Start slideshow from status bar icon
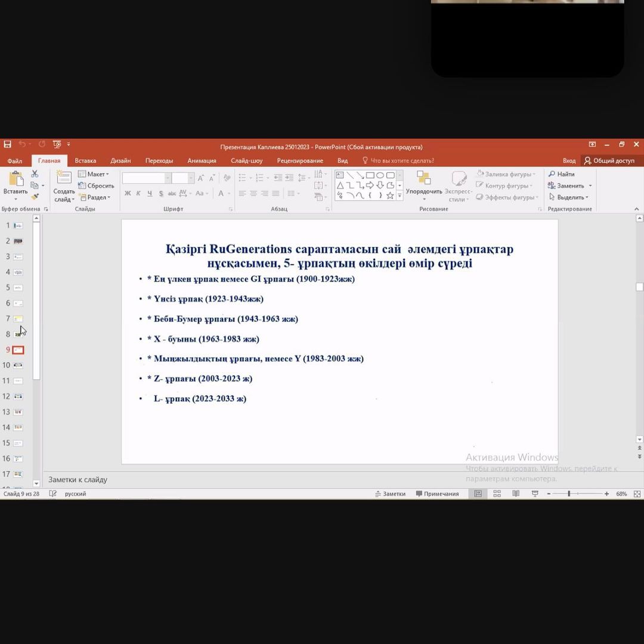 click(535, 494)
